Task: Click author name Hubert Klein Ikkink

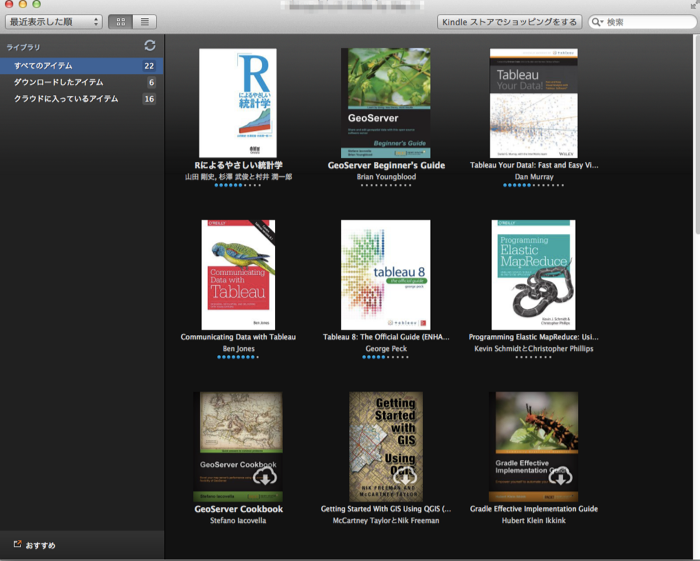Action: [x=533, y=520]
